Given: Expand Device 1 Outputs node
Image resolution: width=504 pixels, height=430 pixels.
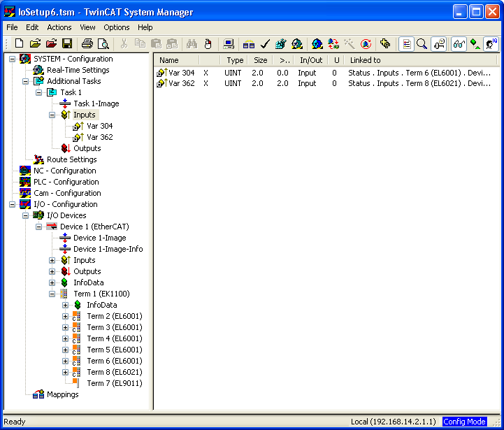Looking at the screenshot, I should click(x=52, y=272).
